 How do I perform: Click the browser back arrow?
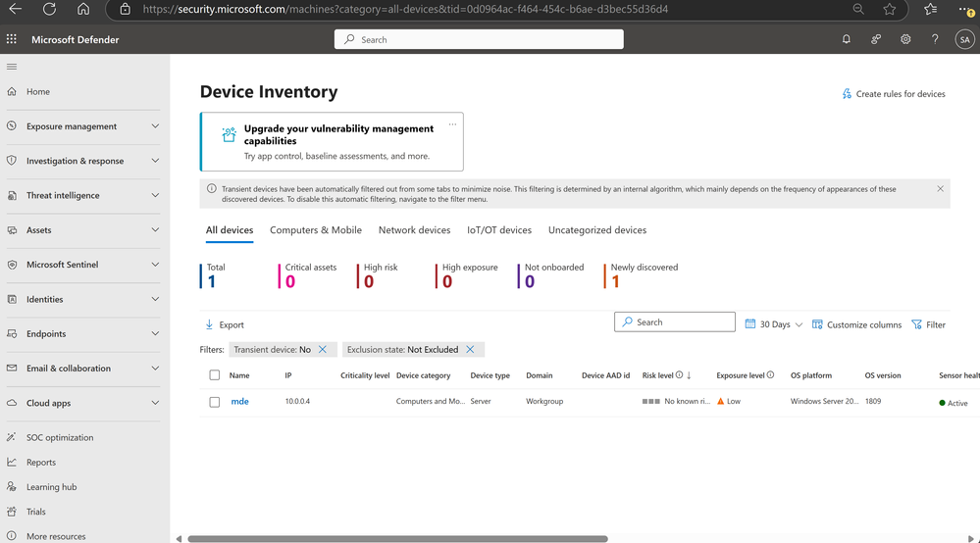click(x=16, y=9)
